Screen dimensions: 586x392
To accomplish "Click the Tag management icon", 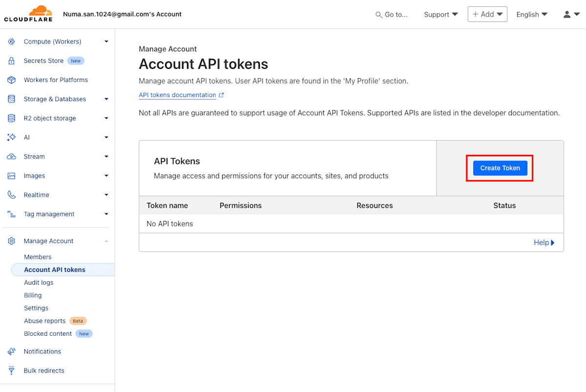I will (11, 214).
